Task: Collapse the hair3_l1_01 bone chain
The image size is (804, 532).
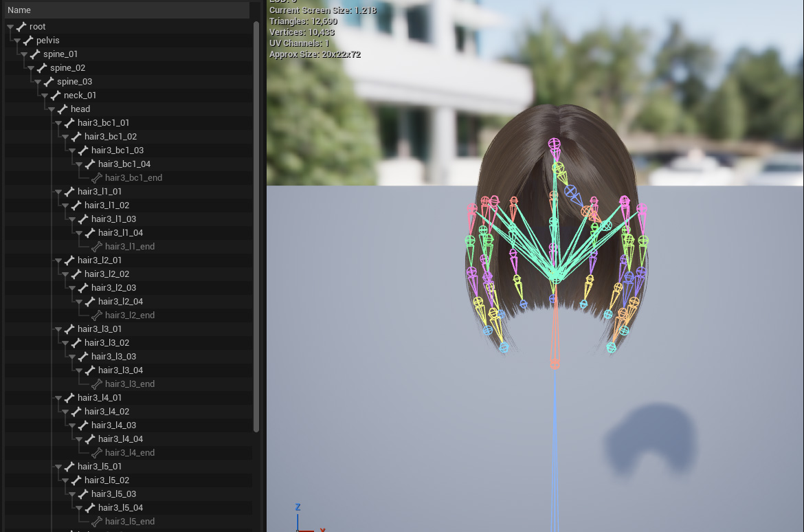Action: 58,192
